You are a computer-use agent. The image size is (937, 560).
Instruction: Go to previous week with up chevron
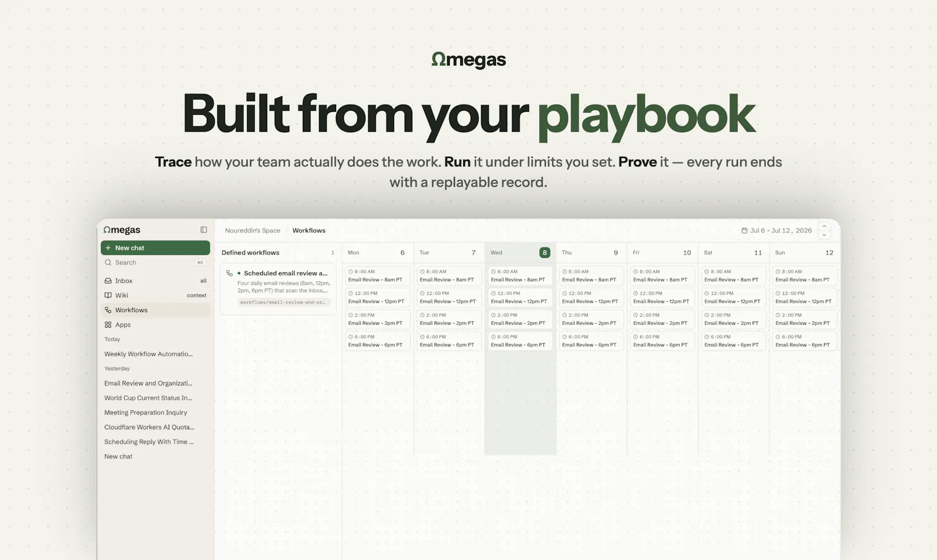(824, 226)
